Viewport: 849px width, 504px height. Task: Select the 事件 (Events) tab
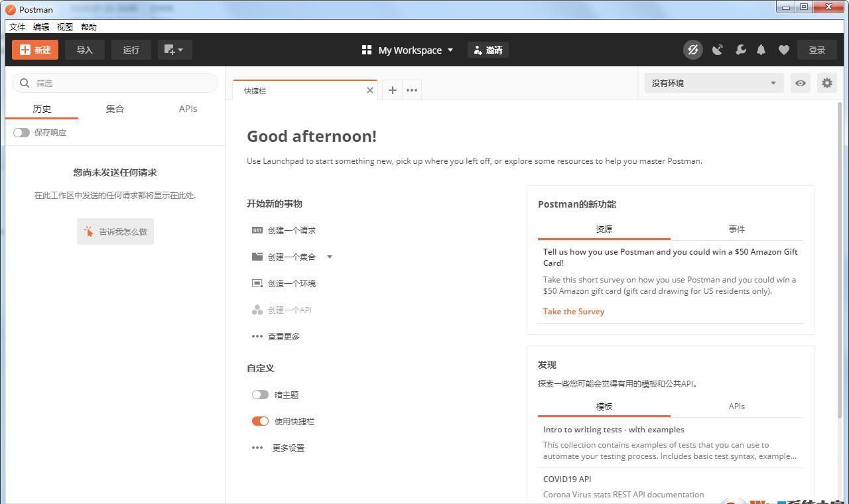point(737,229)
